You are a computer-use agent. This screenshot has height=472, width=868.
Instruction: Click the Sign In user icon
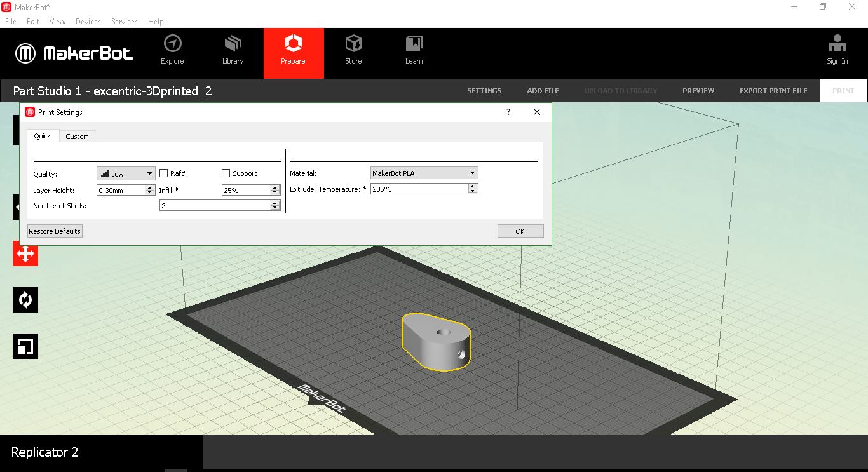pyautogui.click(x=837, y=43)
